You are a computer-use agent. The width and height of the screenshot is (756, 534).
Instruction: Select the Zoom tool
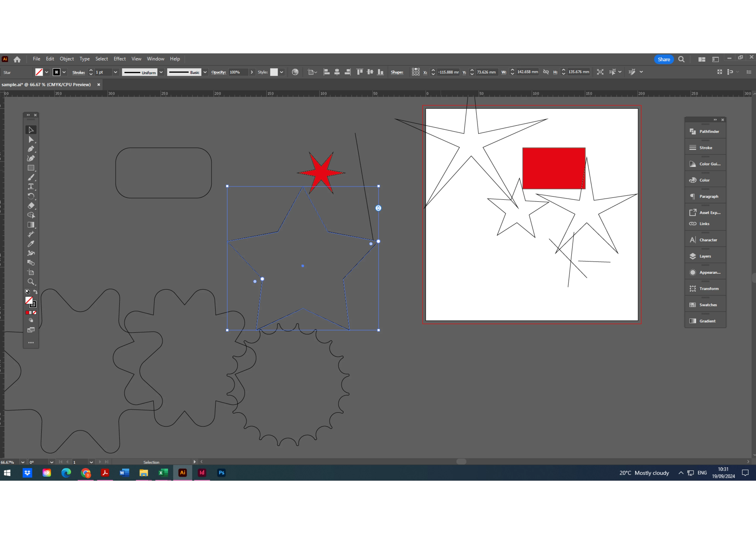pos(31,282)
